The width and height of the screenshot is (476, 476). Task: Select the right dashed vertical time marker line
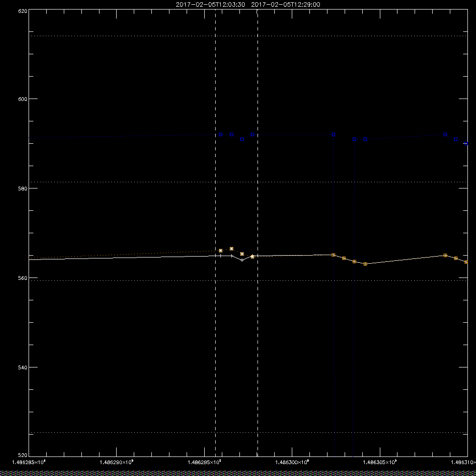258,233
